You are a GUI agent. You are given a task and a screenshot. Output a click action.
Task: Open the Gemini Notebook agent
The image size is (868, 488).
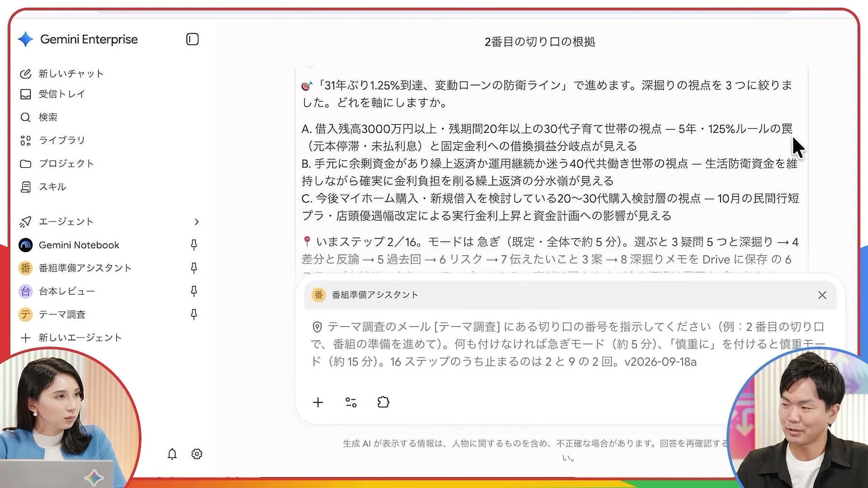click(x=79, y=245)
